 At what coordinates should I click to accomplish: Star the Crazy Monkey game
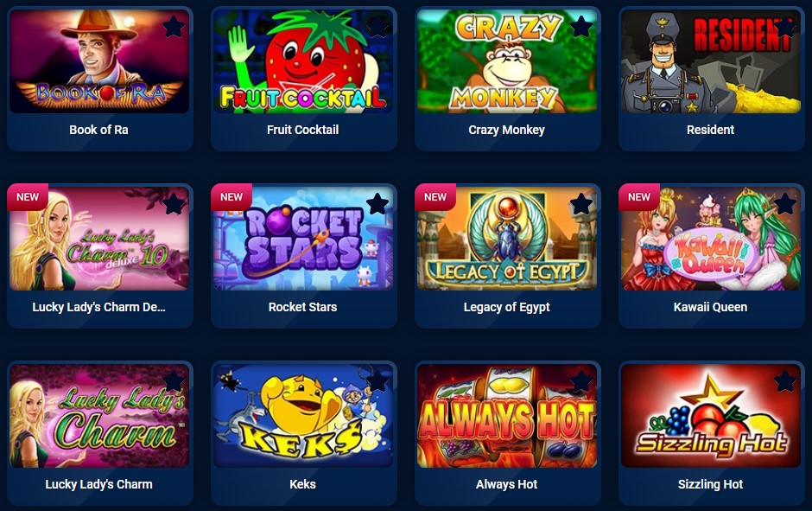click(581, 27)
